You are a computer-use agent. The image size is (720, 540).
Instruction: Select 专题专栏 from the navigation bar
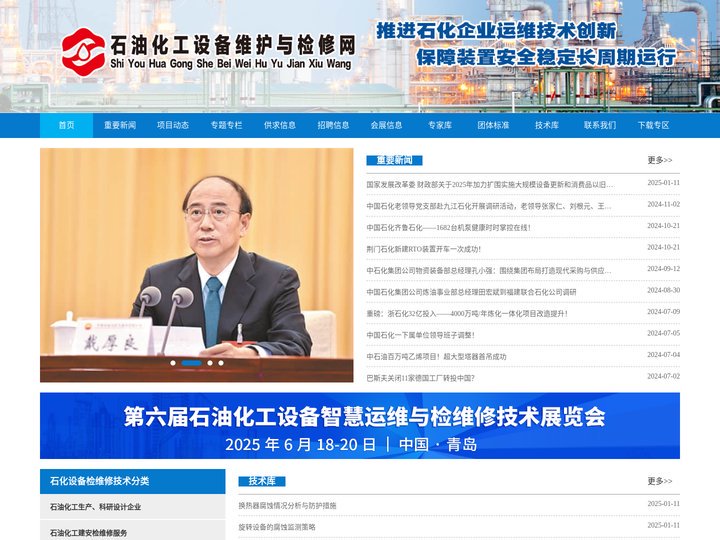coord(226,125)
